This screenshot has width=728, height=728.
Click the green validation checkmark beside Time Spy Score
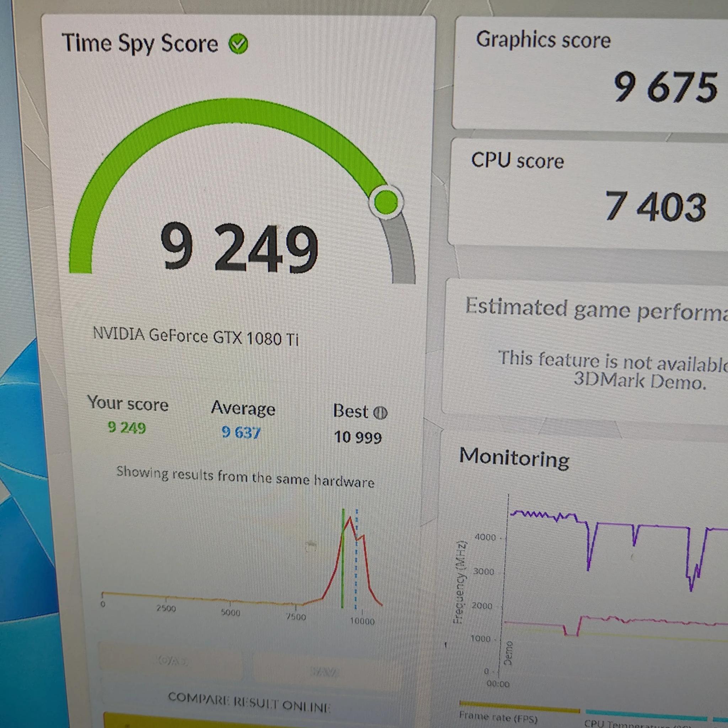238,44
